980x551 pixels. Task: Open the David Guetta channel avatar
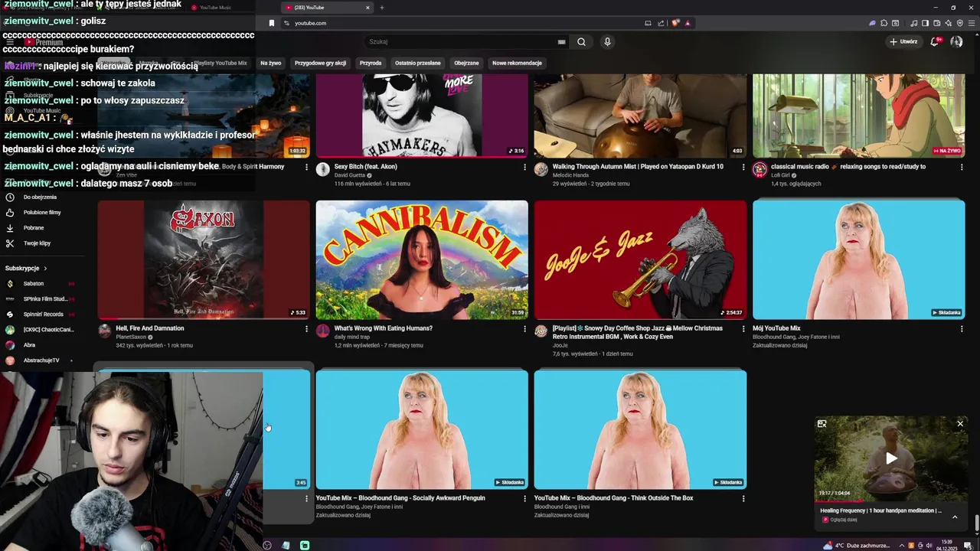click(322, 169)
